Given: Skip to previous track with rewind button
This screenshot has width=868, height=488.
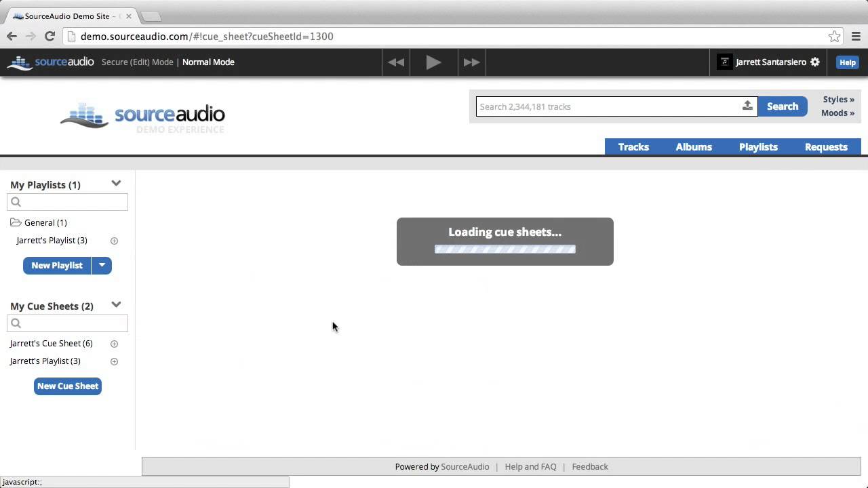Looking at the screenshot, I should (x=396, y=62).
